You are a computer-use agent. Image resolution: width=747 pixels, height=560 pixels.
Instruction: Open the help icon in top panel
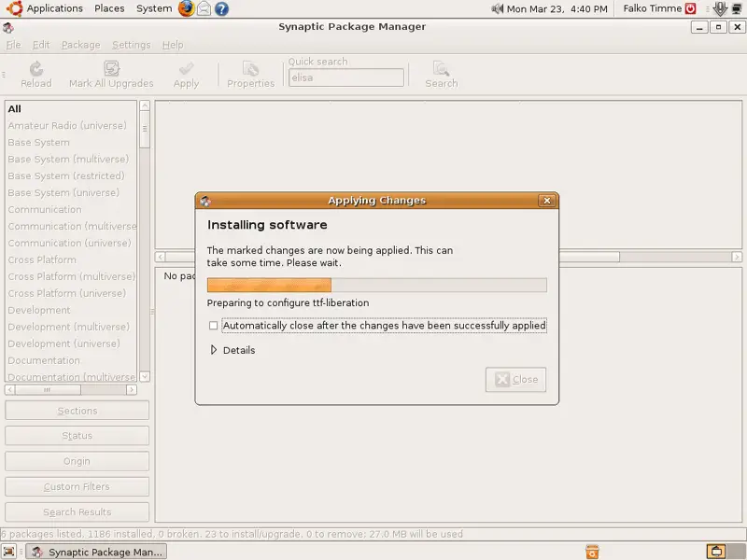221,8
